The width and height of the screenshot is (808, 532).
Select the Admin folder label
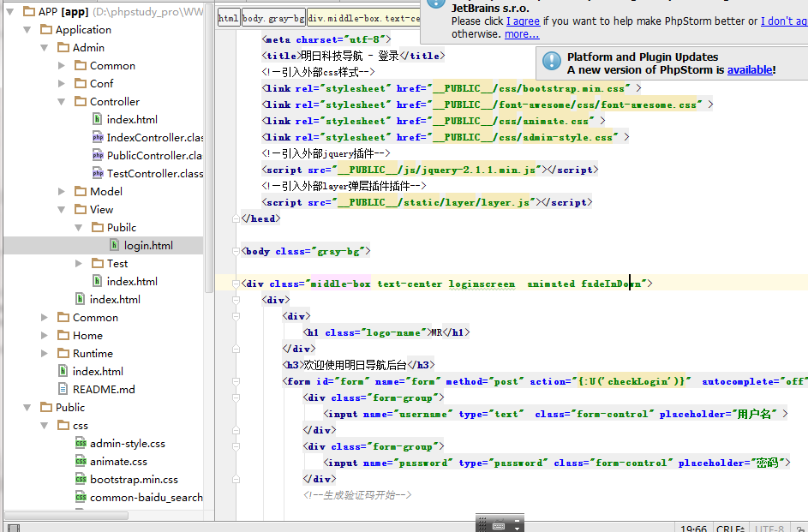click(x=88, y=48)
